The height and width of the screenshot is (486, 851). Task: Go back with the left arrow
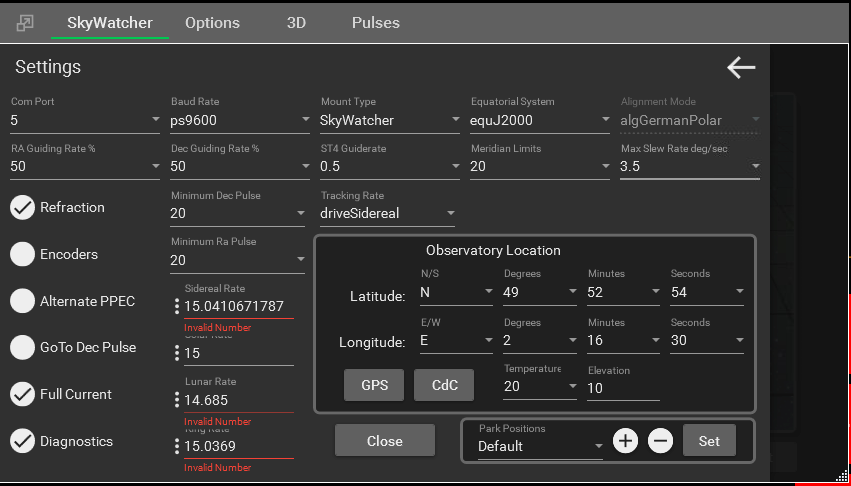click(x=741, y=68)
